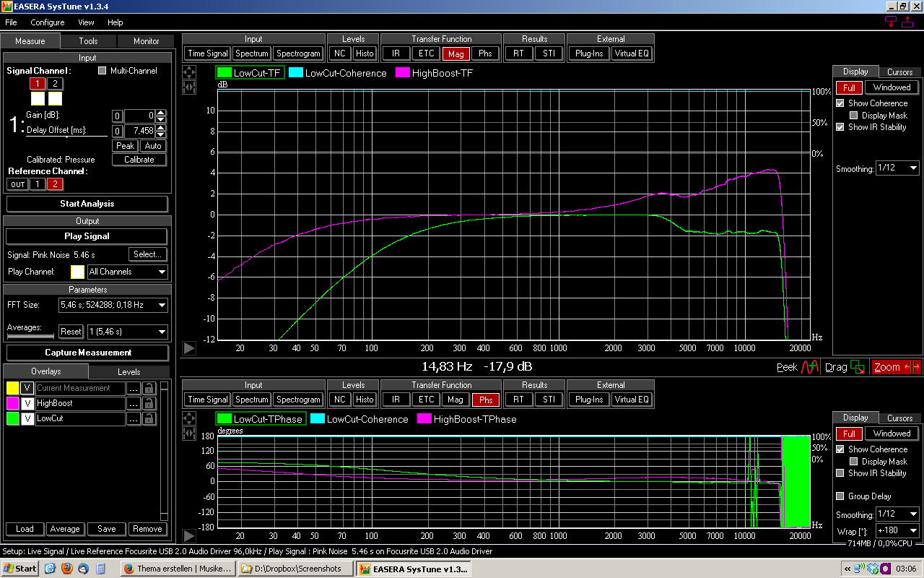Switch to Levels tab beside Overlays
This screenshot has width=924, height=578.
pyautogui.click(x=129, y=371)
